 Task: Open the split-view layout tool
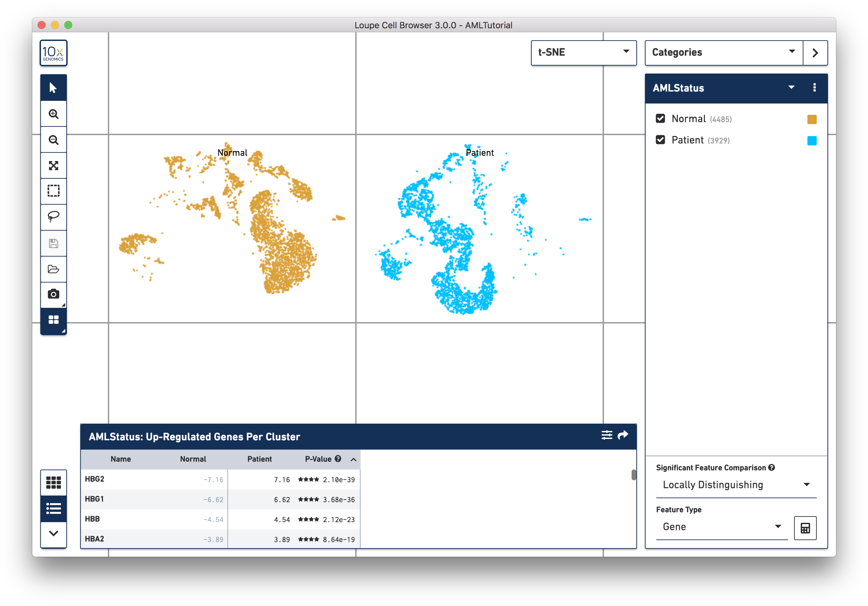[53, 319]
